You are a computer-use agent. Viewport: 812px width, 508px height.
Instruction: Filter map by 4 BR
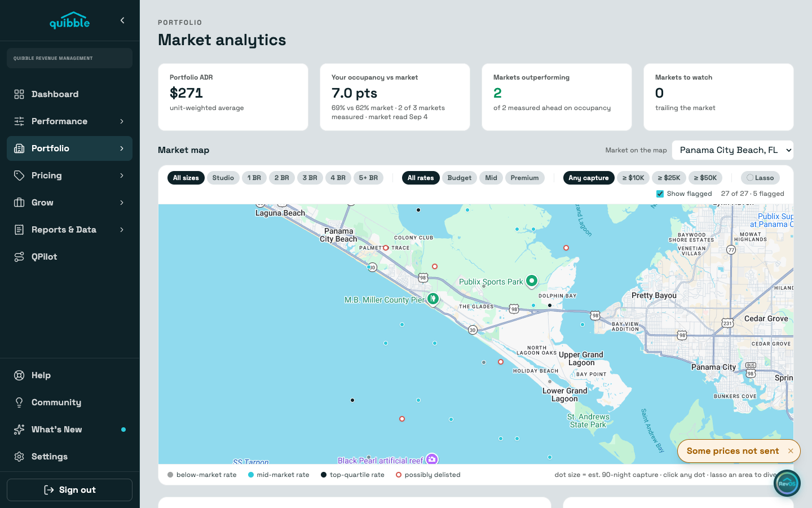pos(338,178)
